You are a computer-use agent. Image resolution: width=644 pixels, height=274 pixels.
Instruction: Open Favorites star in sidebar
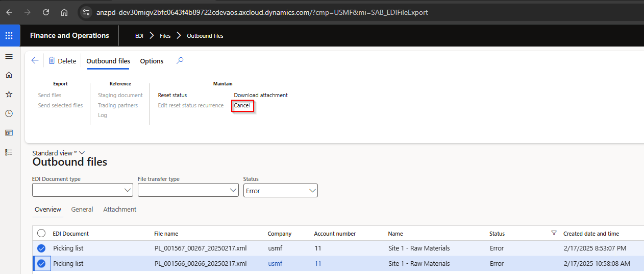click(9, 95)
